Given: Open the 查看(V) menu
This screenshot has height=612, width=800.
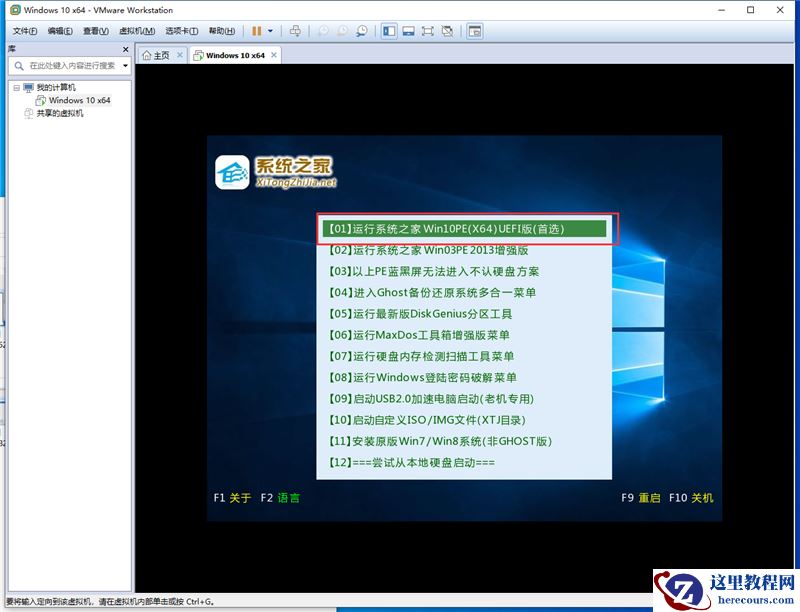Looking at the screenshot, I should pyautogui.click(x=96, y=31).
